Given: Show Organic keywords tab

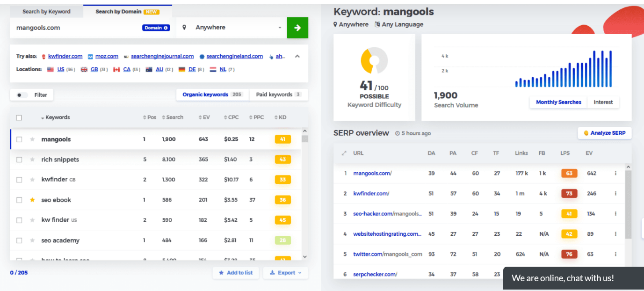Looking at the screenshot, I should (212, 95).
